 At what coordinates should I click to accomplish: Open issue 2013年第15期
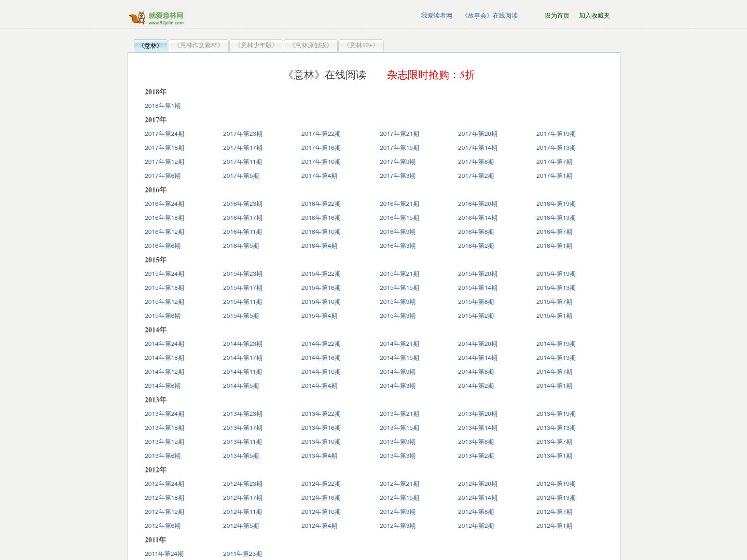pyautogui.click(x=399, y=428)
